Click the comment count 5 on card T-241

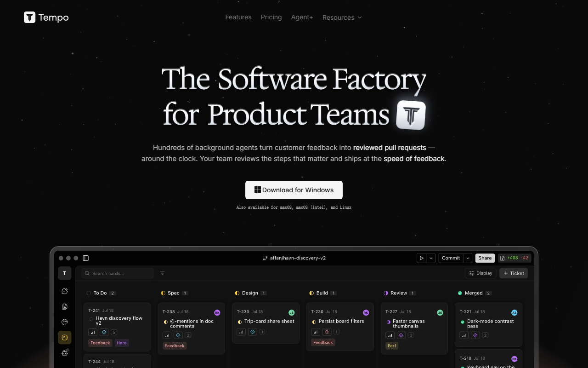click(114, 332)
